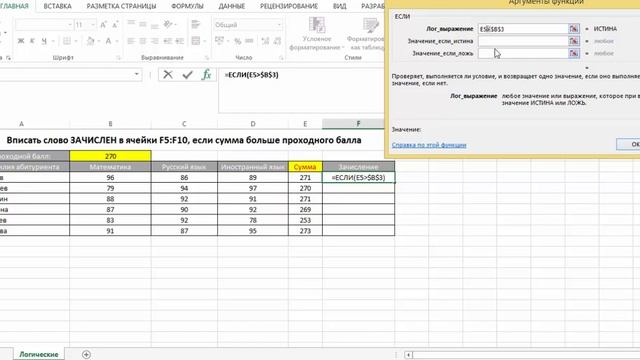The height and width of the screenshot is (360, 640).
Task: Enable wrap text icon
Action: coord(196,24)
